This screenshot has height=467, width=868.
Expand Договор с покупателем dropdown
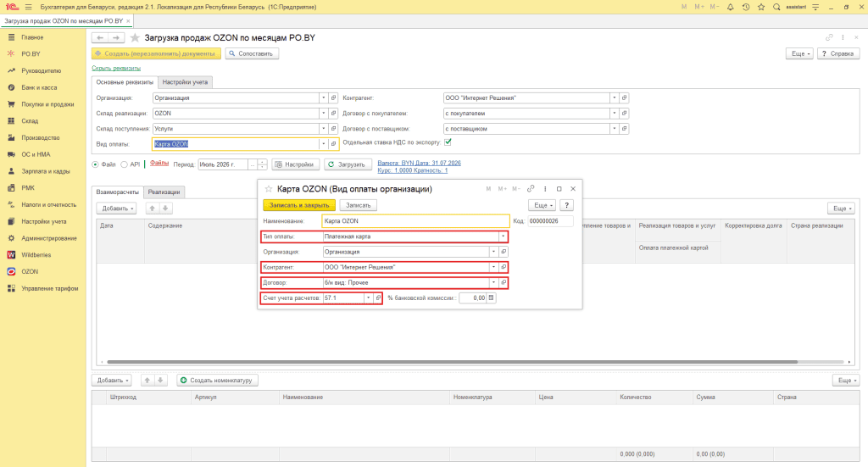614,114
